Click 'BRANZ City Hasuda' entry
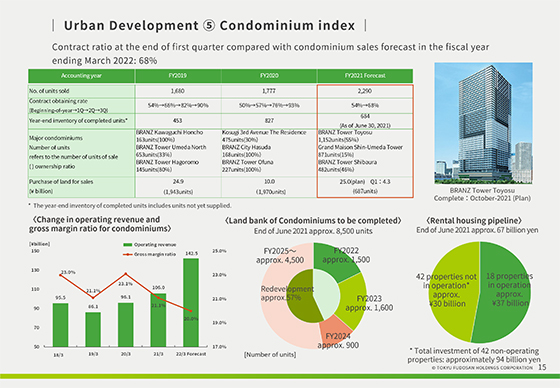 [246, 147]
